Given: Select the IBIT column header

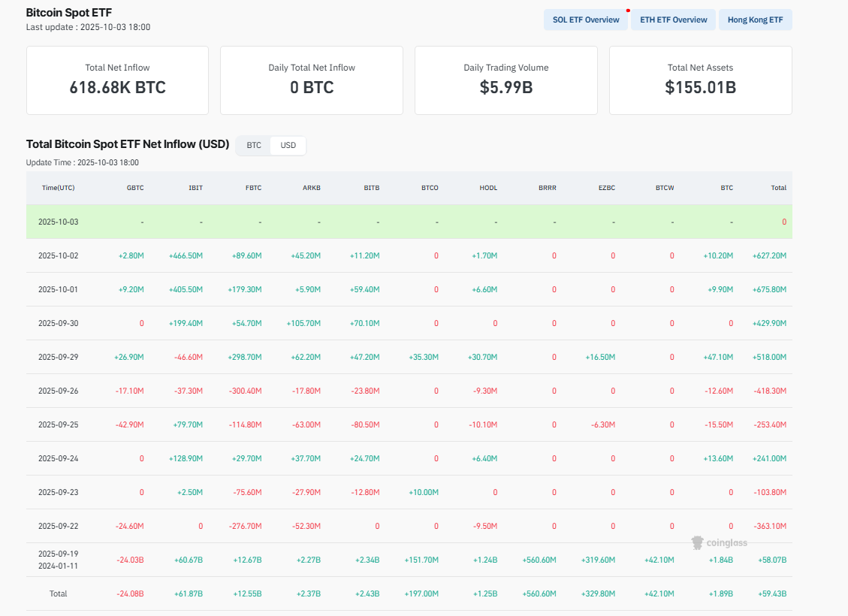Looking at the screenshot, I should pyautogui.click(x=195, y=188).
